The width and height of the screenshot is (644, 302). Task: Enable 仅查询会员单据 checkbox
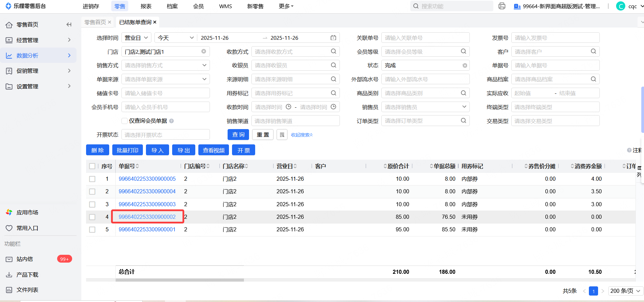click(125, 121)
